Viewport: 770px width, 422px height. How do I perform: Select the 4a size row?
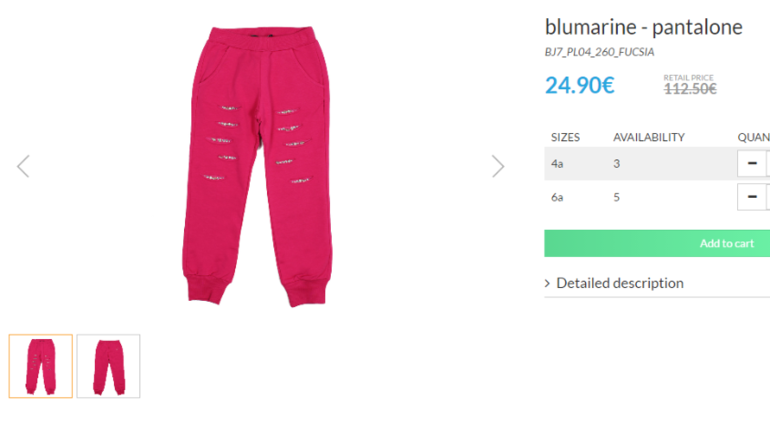pyautogui.click(x=657, y=164)
